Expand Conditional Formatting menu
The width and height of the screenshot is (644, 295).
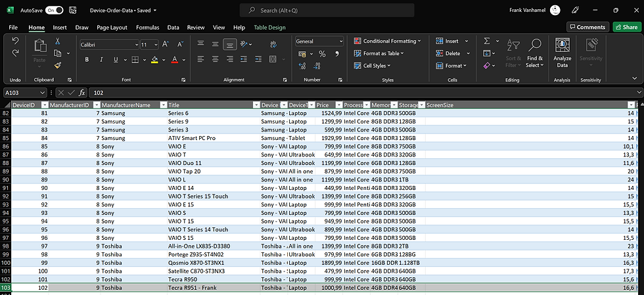click(x=387, y=41)
